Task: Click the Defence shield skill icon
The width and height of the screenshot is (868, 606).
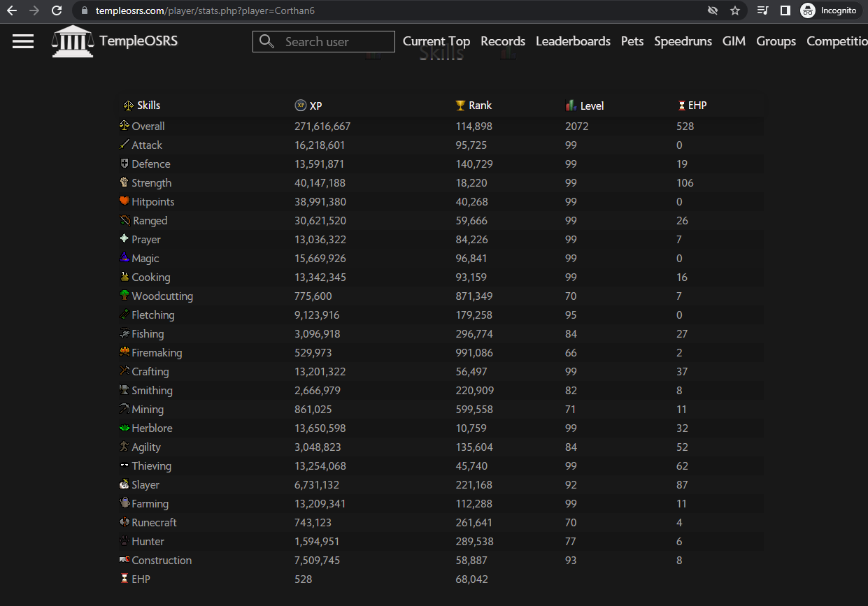Action: 124,164
